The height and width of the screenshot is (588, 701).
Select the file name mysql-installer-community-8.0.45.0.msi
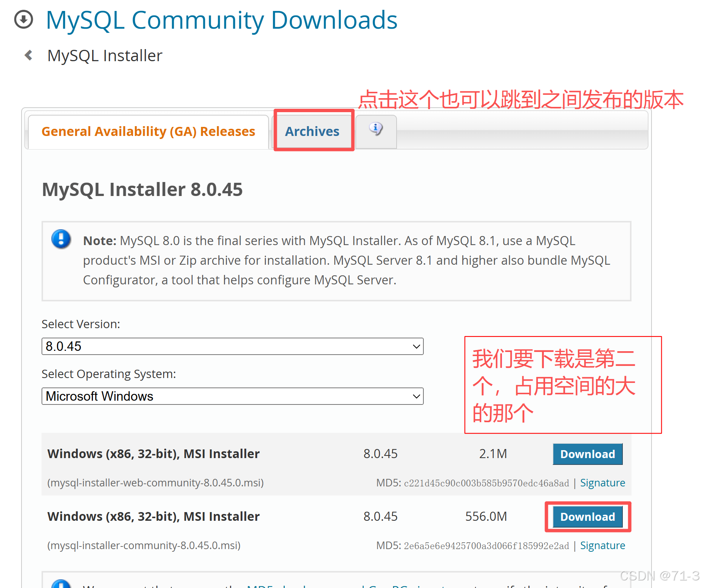click(x=144, y=546)
